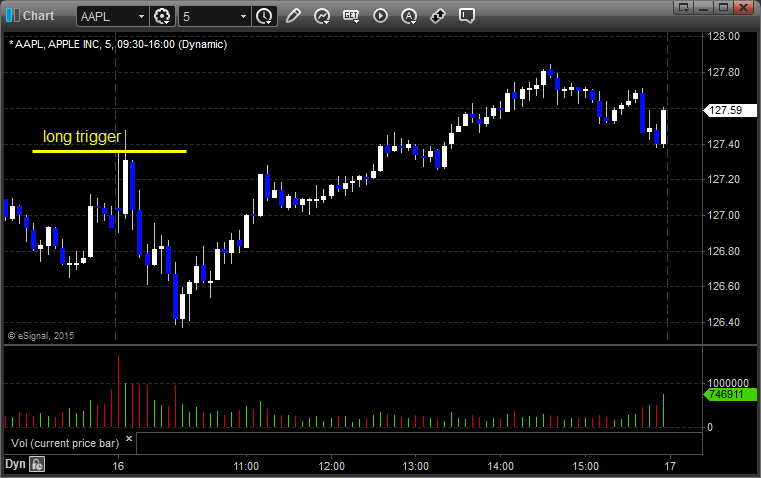Click the Chart window title text
761x478 pixels.
39,16
